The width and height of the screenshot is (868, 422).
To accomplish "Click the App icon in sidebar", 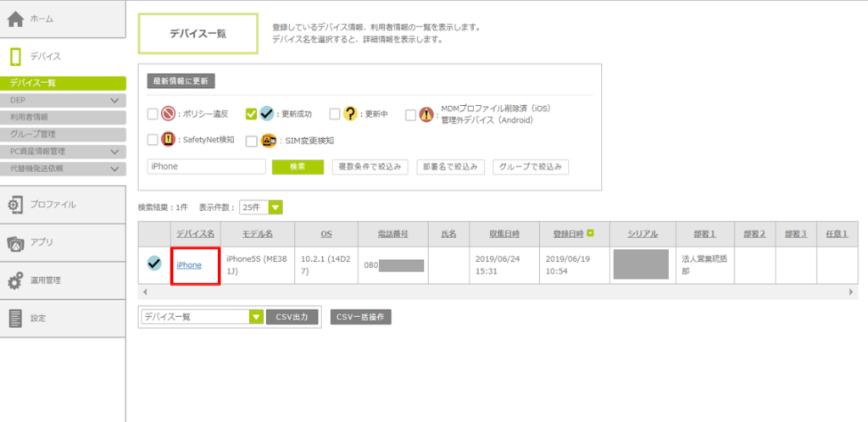I will [x=15, y=242].
